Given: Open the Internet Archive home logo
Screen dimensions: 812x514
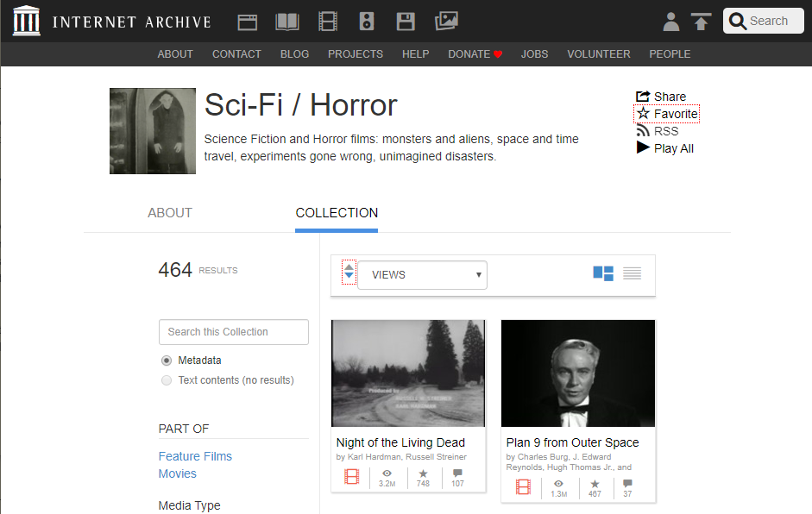Looking at the screenshot, I should click(x=26, y=21).
